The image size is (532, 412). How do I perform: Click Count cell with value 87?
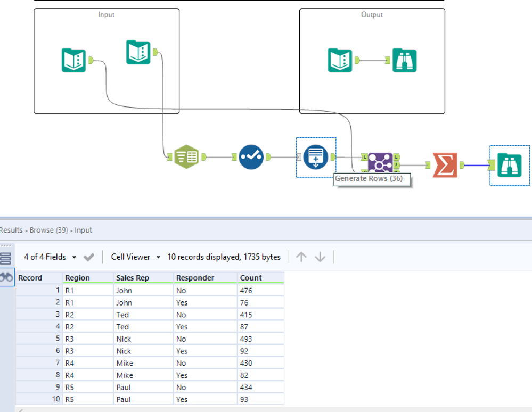[x=261, y=327]
